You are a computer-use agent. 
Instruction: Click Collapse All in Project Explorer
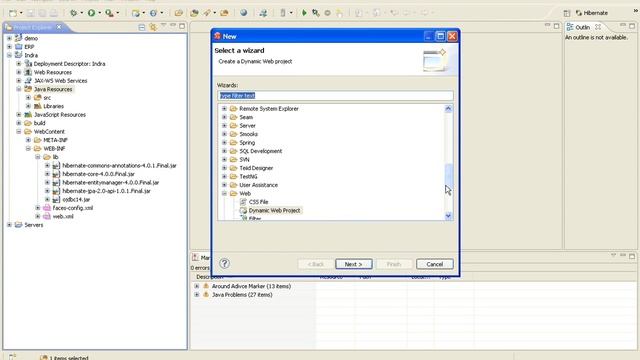coord(142,27)
